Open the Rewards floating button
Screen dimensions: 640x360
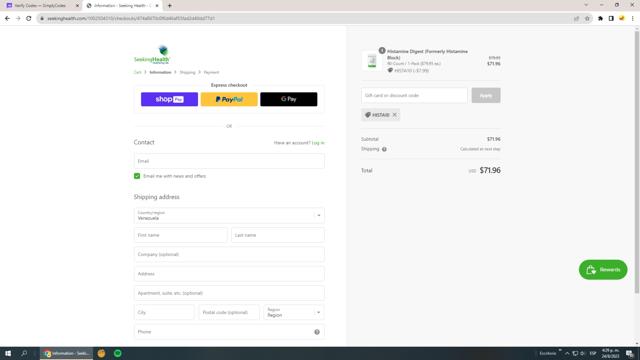click(x=603, y=269)
